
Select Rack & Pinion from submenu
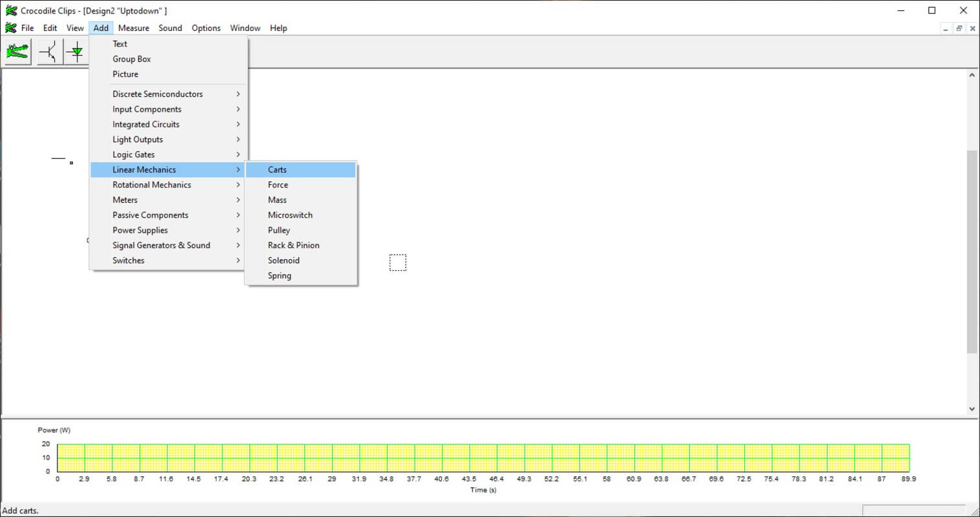tap(294, 246)
